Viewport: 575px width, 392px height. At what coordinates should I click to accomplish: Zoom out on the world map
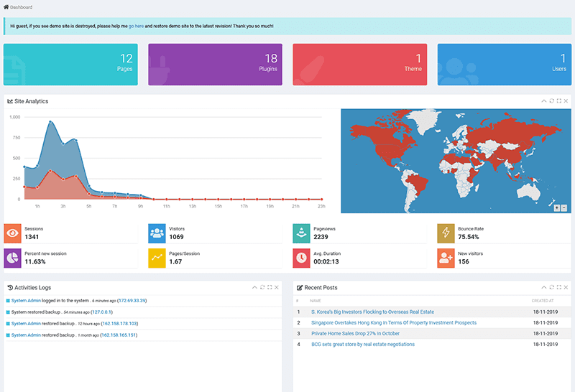(565, 207)
